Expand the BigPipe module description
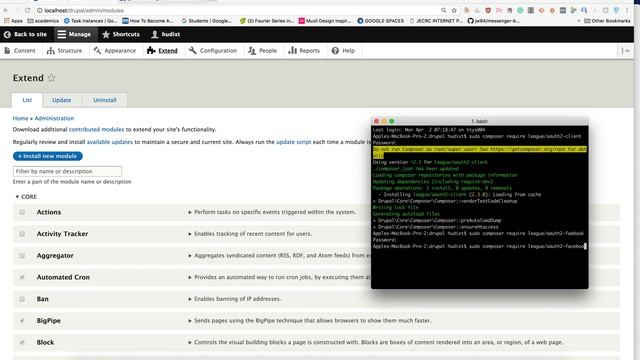Viewport: 640px width, 360px height. (x=309, y=321)
